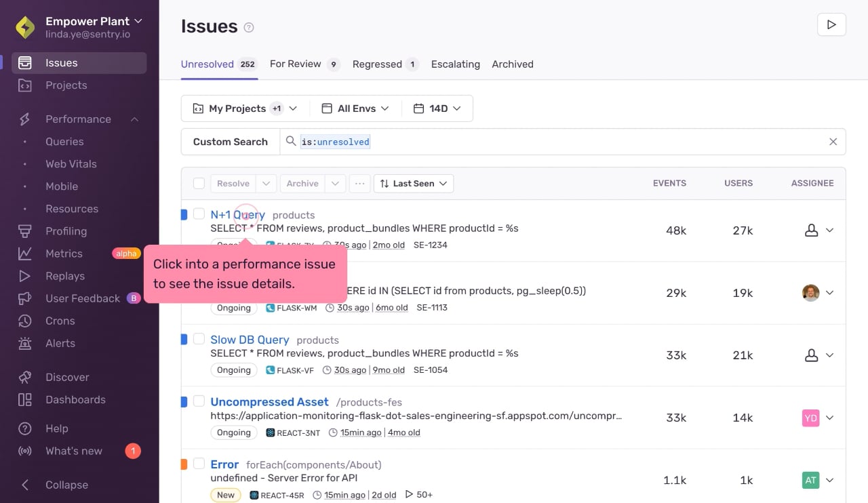868x503 pixels.
Task: Check the Slow DB Query issue checkbox
Action: pyautogui.click(x=199, y=339)
